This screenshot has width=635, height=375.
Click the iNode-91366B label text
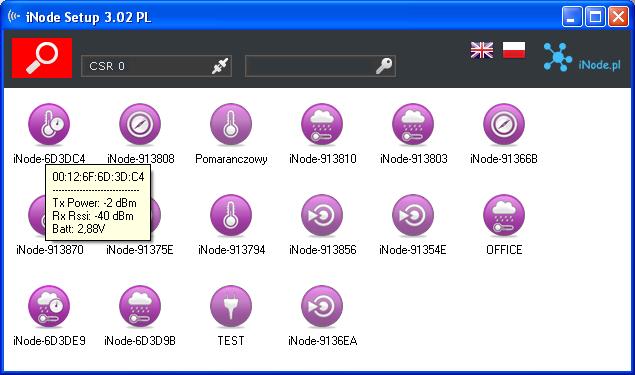(x=504, y=159)
